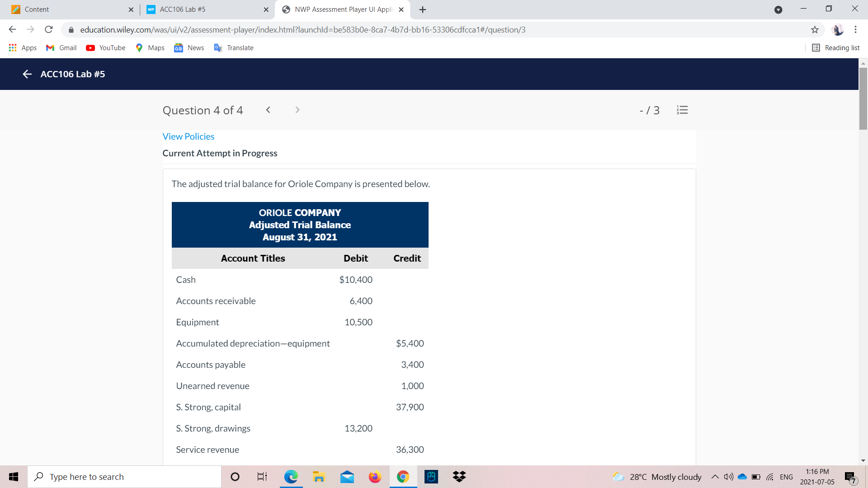Click the Chrome profile avatar
This screenshot has height=488, width=868.
coord(838,29)
